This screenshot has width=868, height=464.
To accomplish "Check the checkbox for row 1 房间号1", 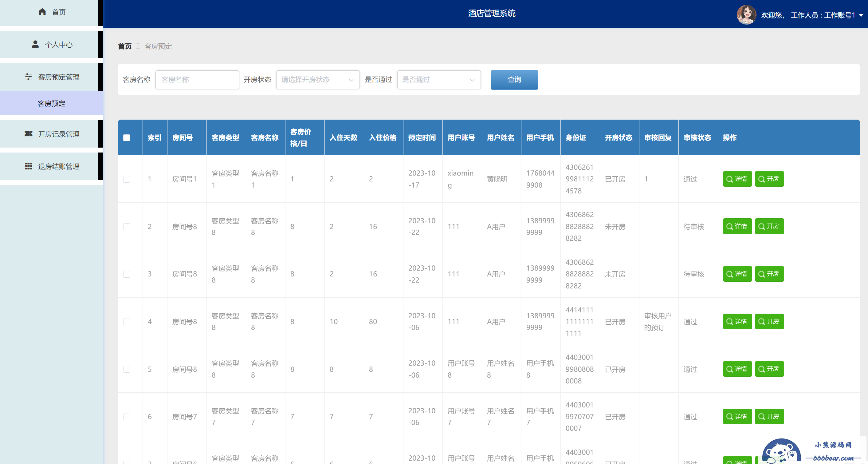I will [x=127, y=179].
